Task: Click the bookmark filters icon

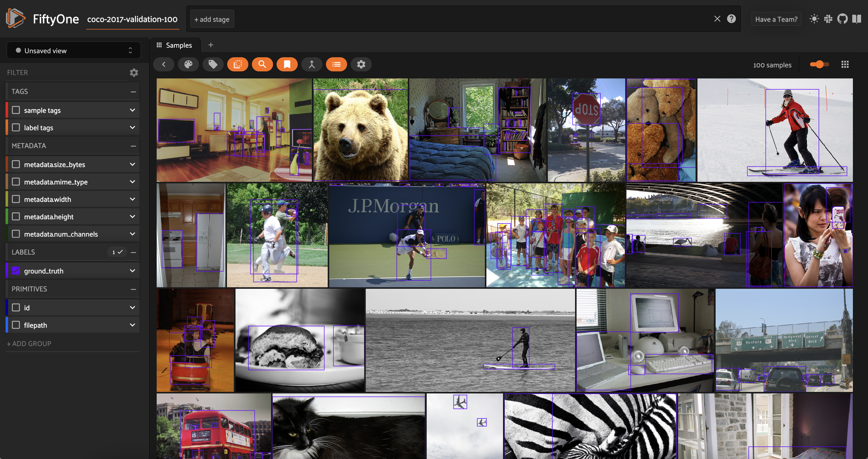Action: tap(287, 64)
